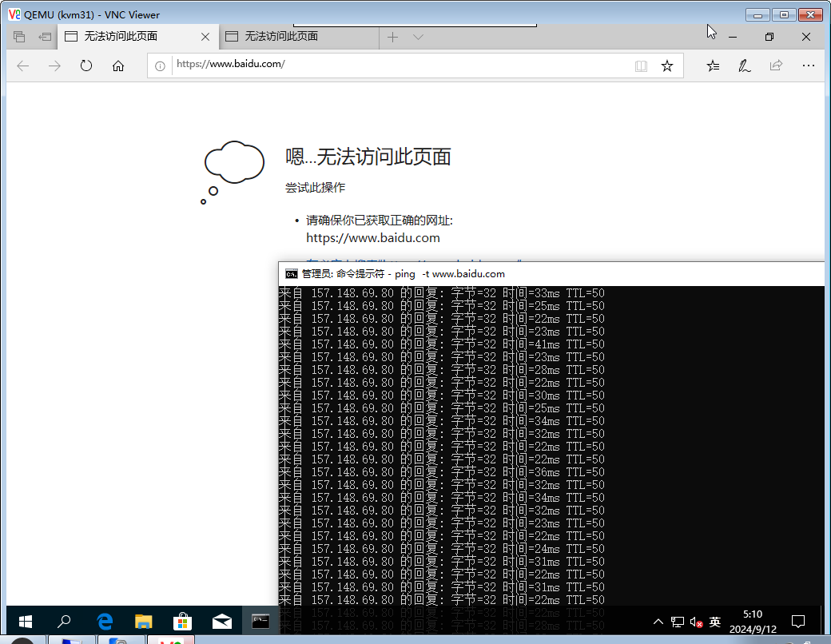This screenshot has width=831, height=644.
Task: Open Edge settings and more menu
Action: 808,66
